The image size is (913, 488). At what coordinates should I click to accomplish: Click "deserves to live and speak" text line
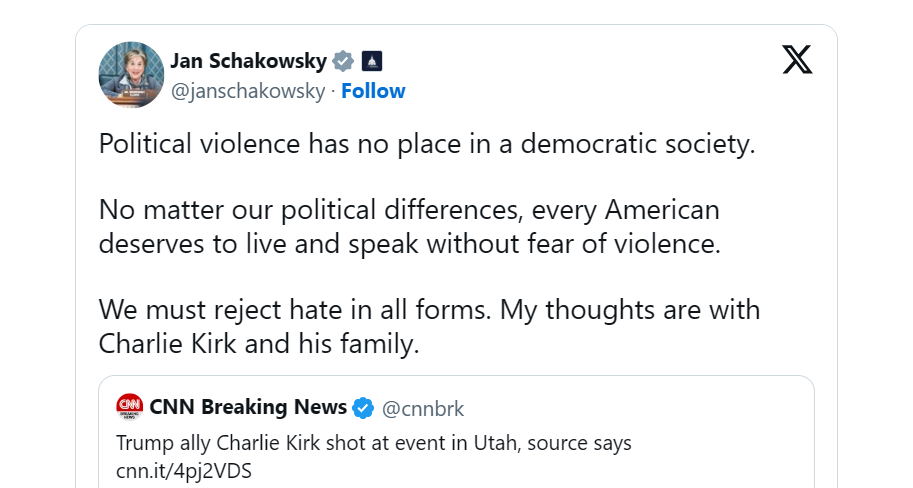[409, 244]
